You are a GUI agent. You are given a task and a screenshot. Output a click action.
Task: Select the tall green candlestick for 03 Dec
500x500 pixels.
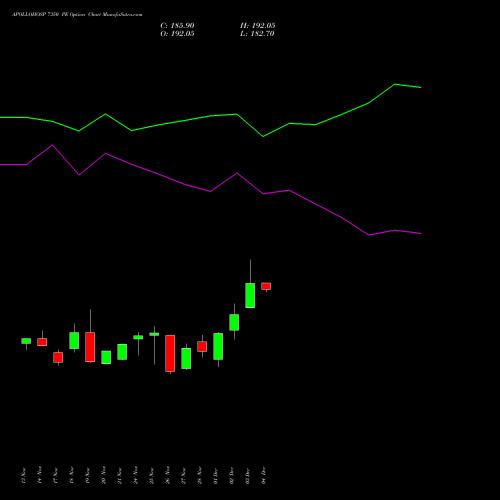[x=250, y=295]
